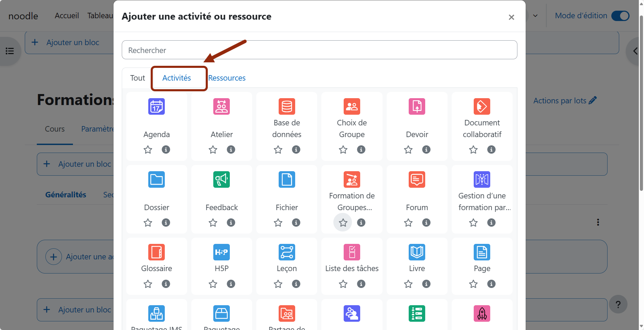Image resolution: width=644 pixels, height=330 pixels.
Task: Select the Formation de Groupes icon
Action: 352,179
